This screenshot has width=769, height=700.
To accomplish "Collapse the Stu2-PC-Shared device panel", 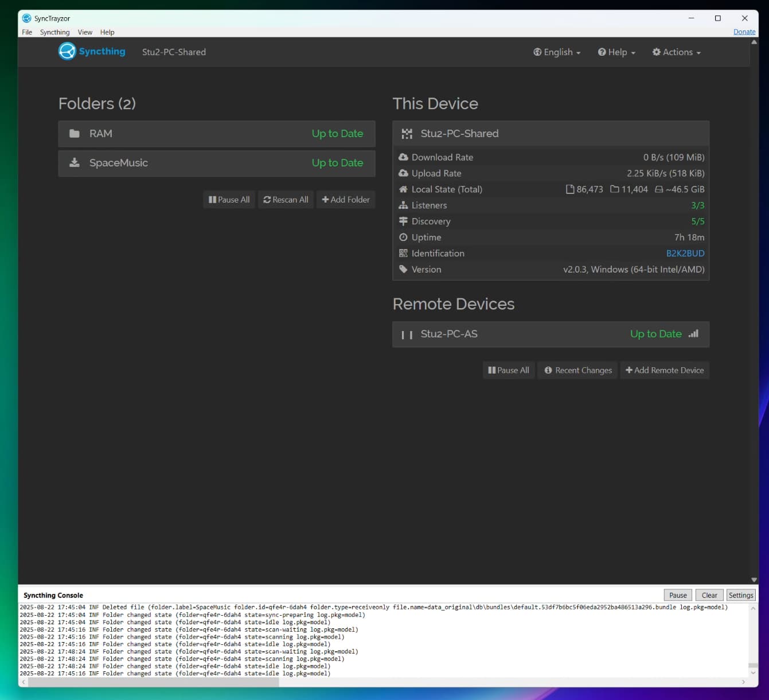I will [551, 134].
